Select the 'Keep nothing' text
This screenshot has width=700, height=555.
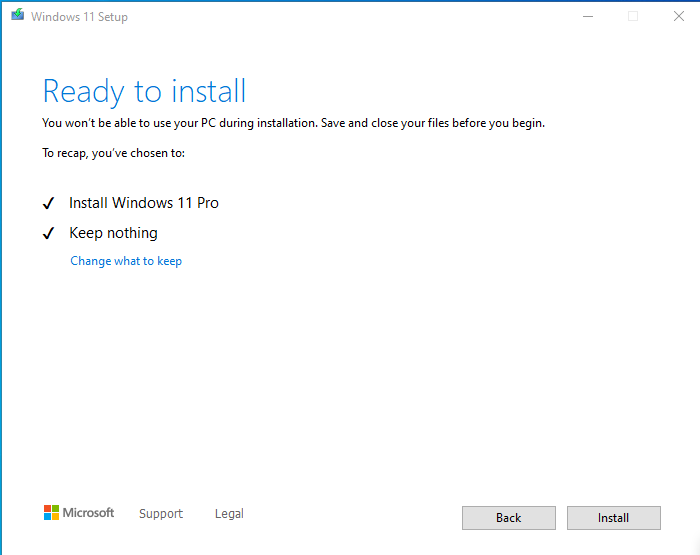(x=113, y=233)
